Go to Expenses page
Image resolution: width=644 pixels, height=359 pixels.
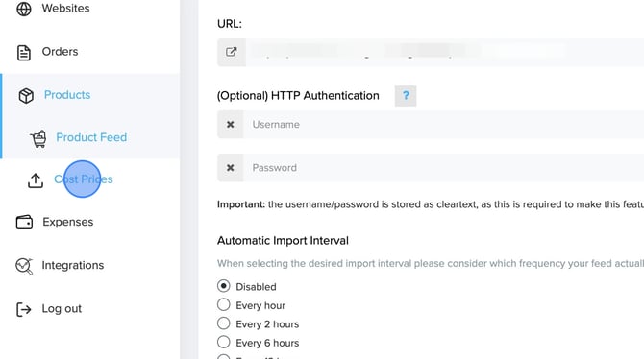pyautogui.click(x=68, y=222)
